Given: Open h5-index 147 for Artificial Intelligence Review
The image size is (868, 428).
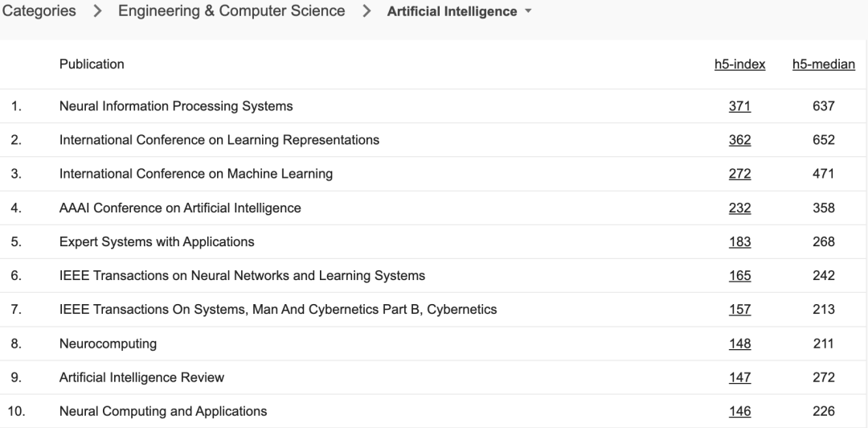Looking at the screenshot, I should pos(739,377).
